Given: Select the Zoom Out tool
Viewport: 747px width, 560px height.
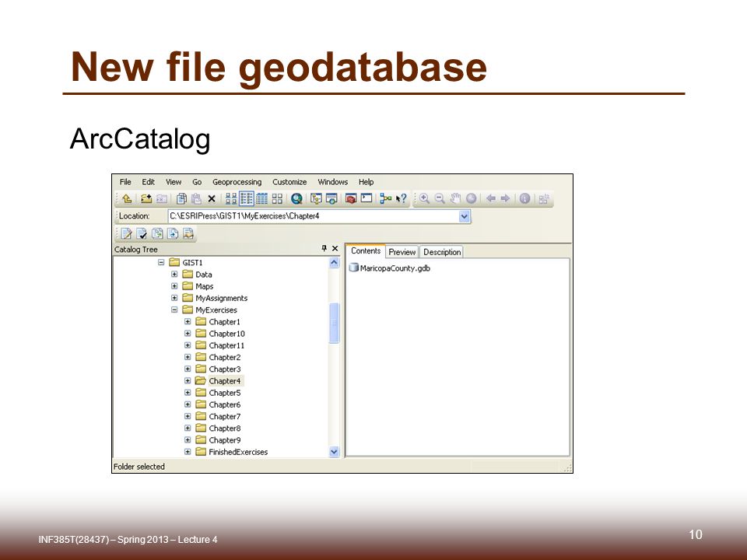Looking at the screenshot, I should (x=440, y=198).
